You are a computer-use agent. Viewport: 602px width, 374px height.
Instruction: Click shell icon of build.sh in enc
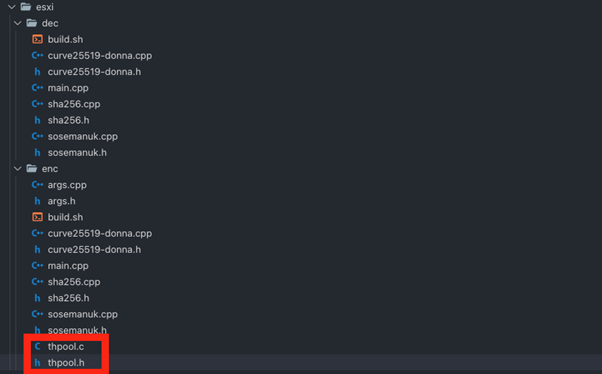tap(37, 217)
